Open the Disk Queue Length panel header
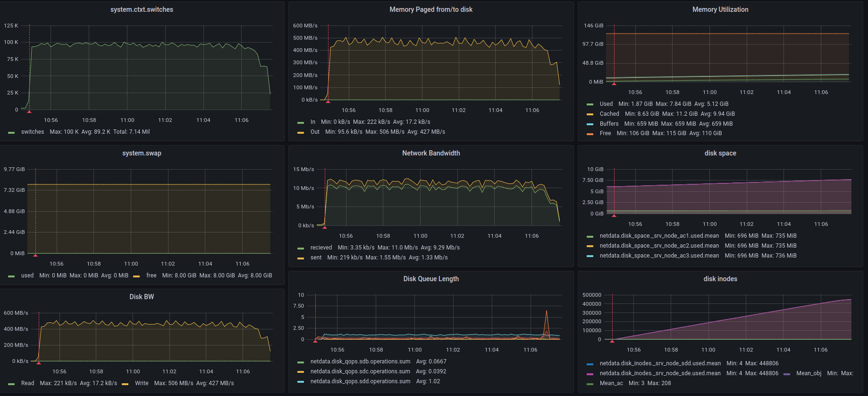This screenshot has height=396, width=868. [x=430, y=279]
